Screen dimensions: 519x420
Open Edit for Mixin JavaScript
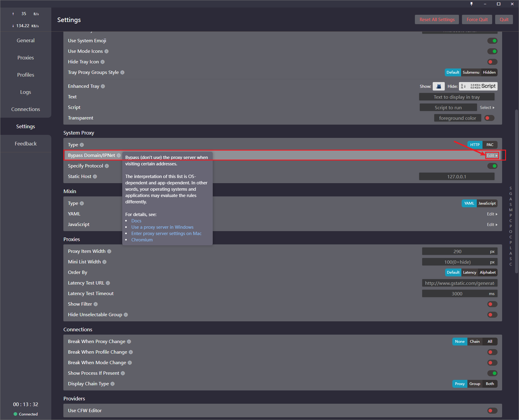coord(492,224)
